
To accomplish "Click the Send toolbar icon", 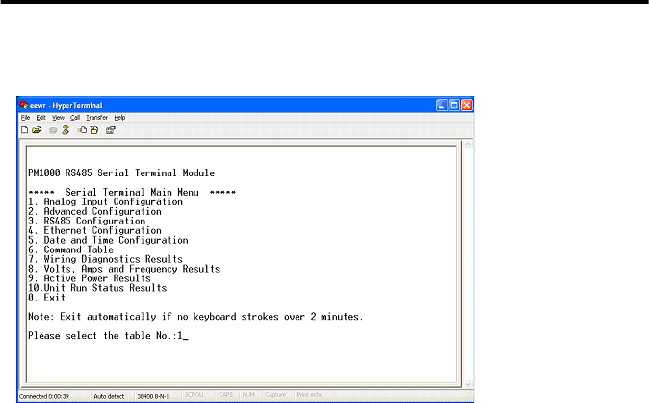I will (x=82, y=130).
